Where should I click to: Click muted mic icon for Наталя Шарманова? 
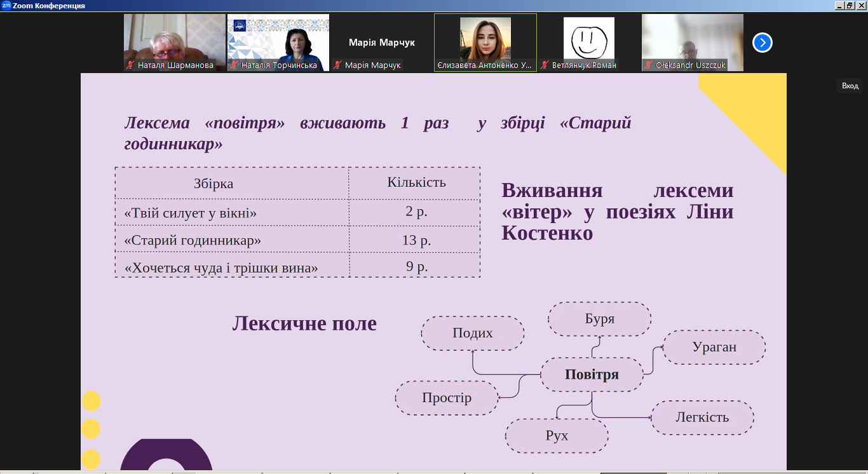[x=130, y=65]
